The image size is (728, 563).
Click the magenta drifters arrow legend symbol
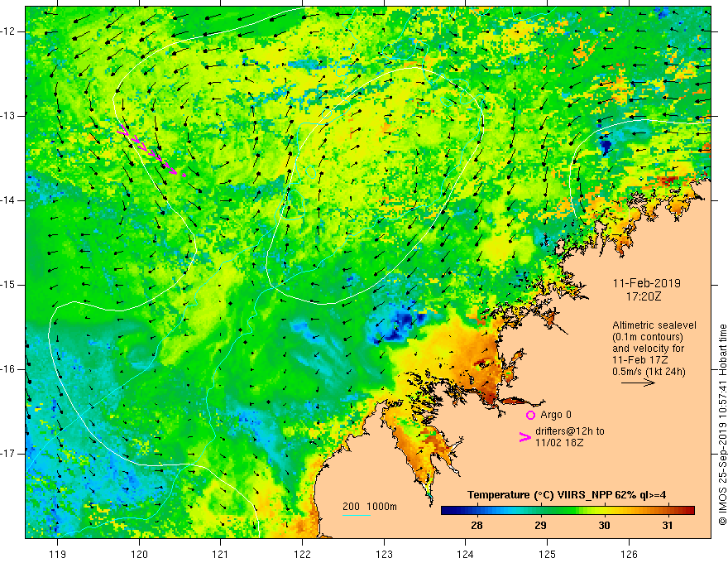point(524,437)
